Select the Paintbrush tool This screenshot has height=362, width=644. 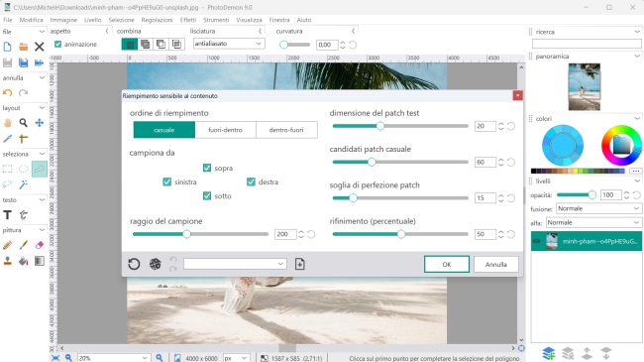point(24,245)
